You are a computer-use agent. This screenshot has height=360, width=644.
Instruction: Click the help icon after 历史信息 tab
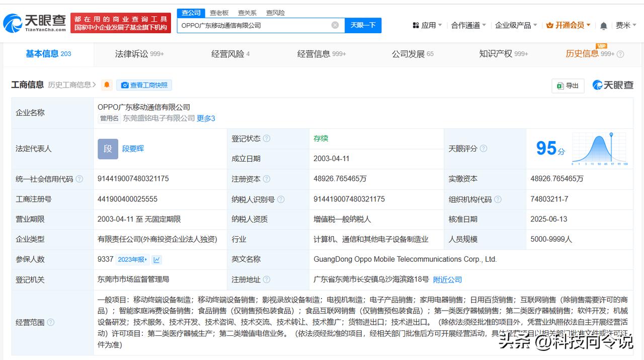click(x=620, y=54)
